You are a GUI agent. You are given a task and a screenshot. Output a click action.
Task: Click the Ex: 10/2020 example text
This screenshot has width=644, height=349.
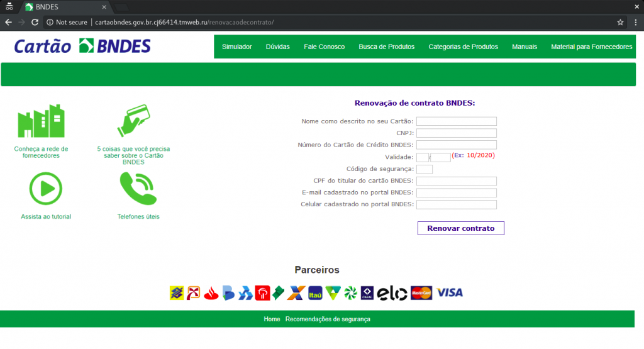click(473, 155)
